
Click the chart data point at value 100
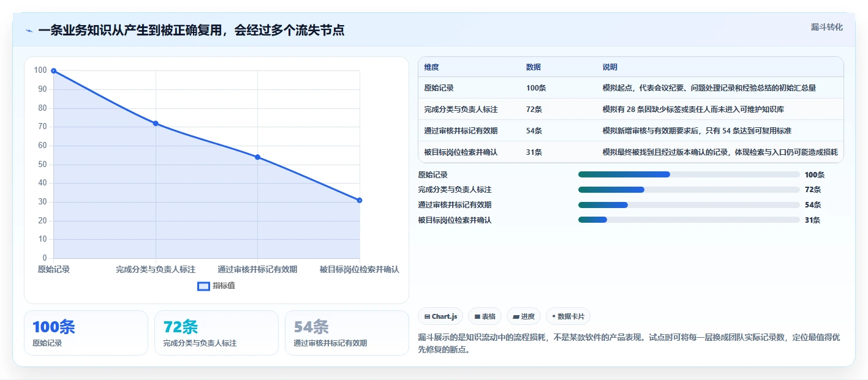point(54,71)
